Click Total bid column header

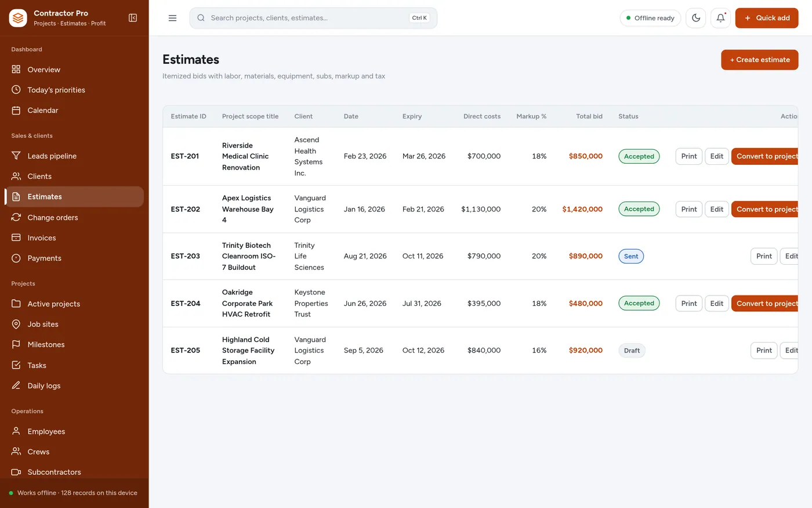(589, 117)
